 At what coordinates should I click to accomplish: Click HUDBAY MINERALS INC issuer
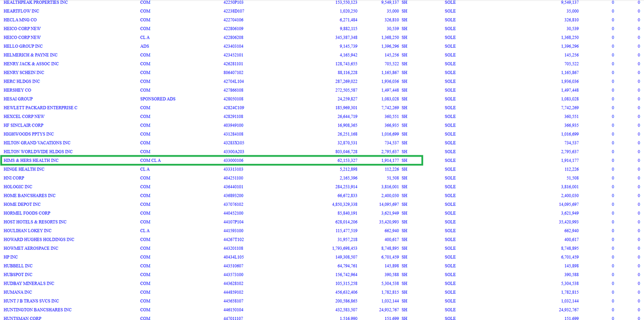coord(28,284)
